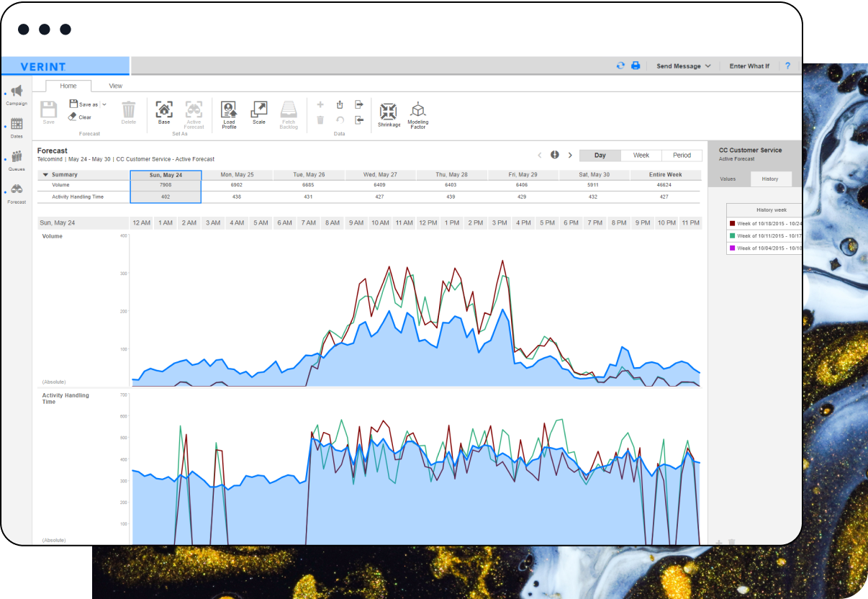This screenshot has width=868, height=599.
Task: Switch view to Week
Action: (641, 156)
